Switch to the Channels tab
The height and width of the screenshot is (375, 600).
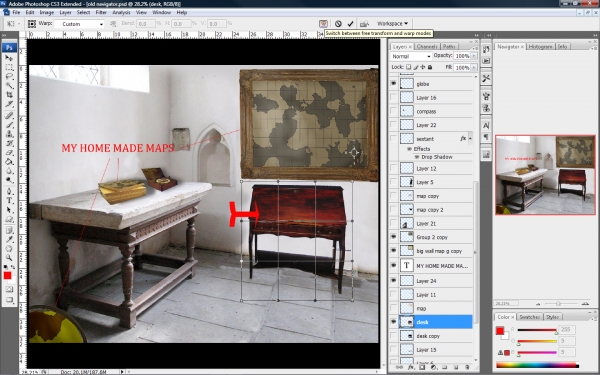tap(427, 46)
